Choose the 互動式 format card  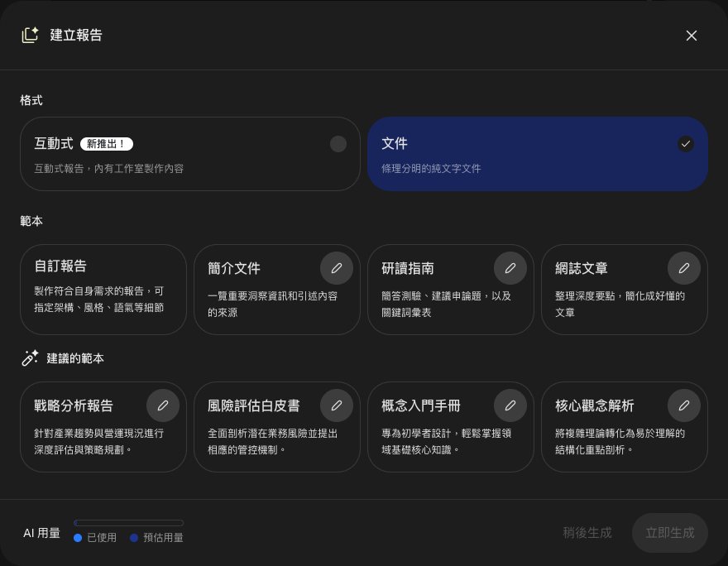(x=190, y=154)
